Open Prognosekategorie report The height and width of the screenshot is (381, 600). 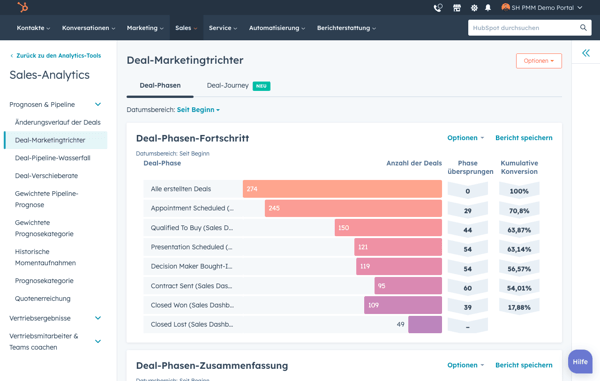(44, 281)
